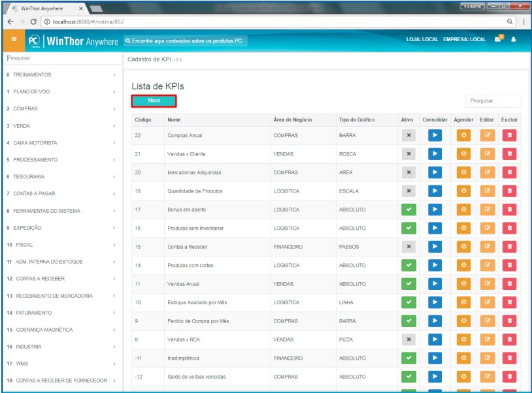The width and height of the screenshot is (532, 393).
Task: Click the Visitante profile button in title bar
Action: (x=472, y=6)
